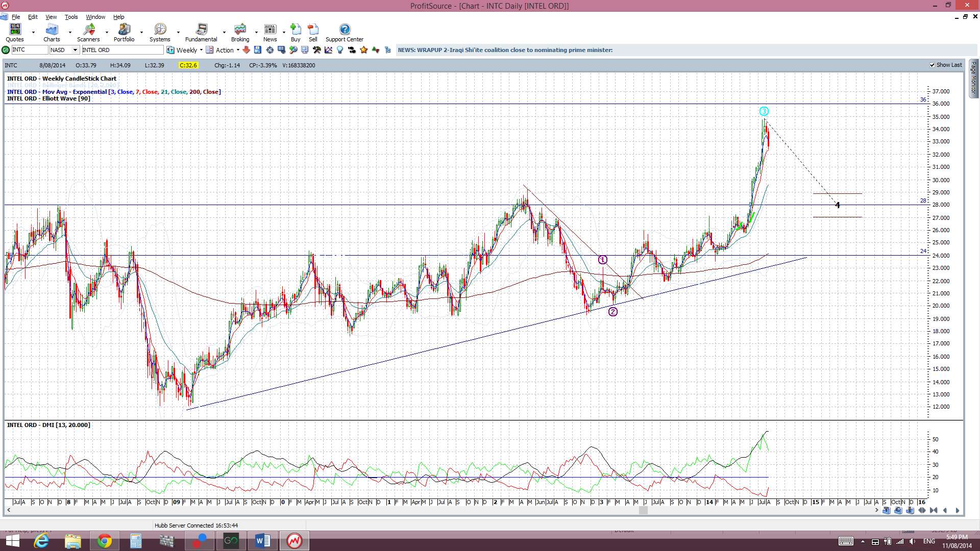Click the Sell button

[x=313, y=33]
